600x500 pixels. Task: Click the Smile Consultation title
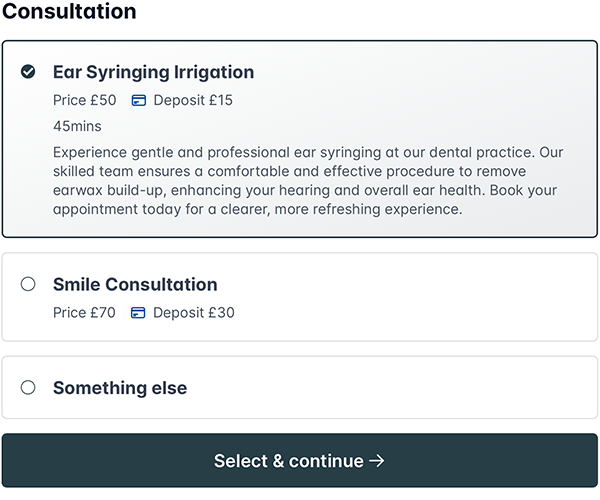pos(135,284)
